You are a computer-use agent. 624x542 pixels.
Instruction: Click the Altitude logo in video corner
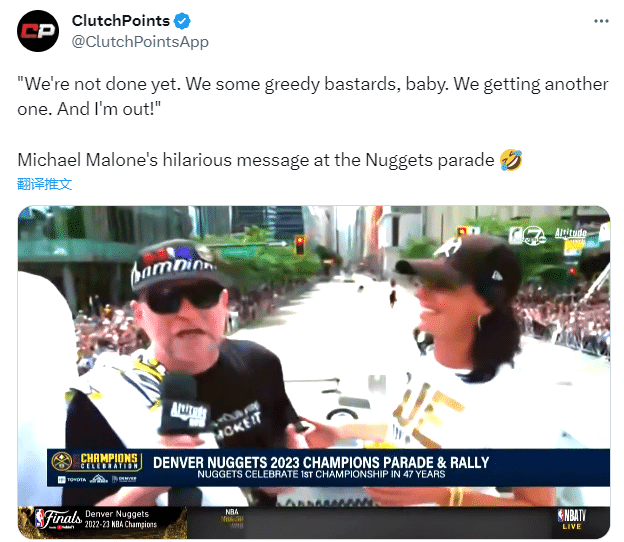pyautogui.click(x=571, y=234)
